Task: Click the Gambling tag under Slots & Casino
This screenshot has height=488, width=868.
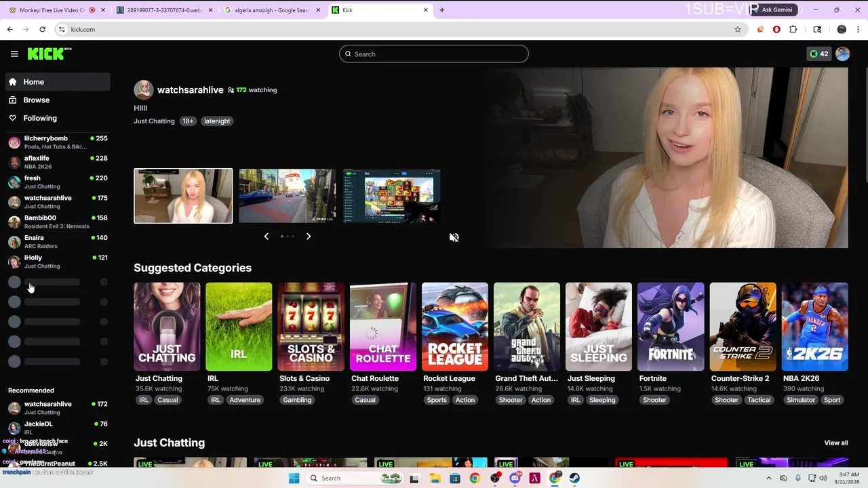Action: [x=297, y=400]
